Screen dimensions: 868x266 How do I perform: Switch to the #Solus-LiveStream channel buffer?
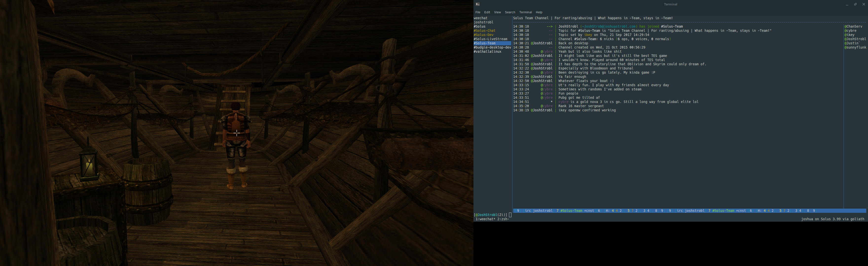pyautogui.click(x=490, y=39)
